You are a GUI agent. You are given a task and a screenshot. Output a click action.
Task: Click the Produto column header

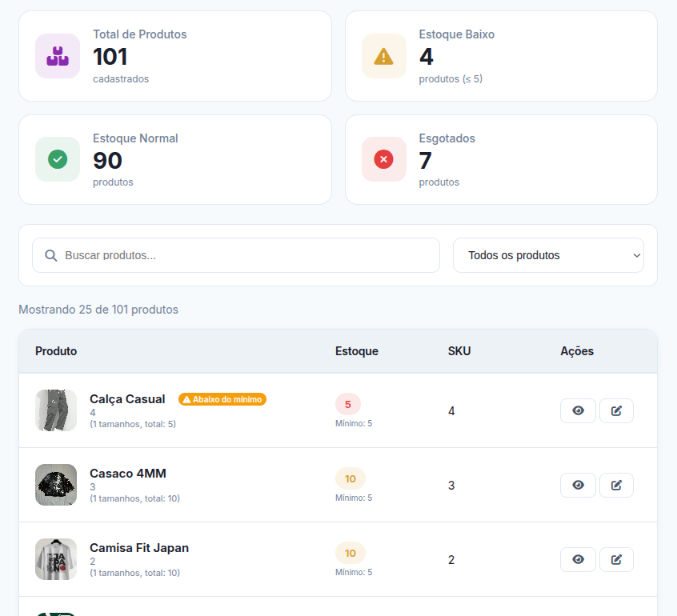(x=56, y=351)
